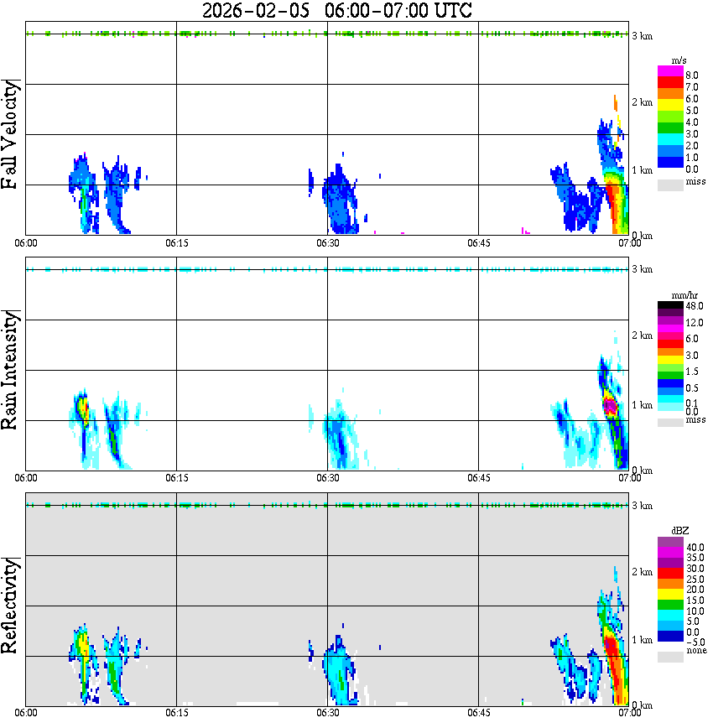The width and height of the screenshot is (713, 728).
Task: Pick the pink 6.0 swatch in Rain Intensity legend
Action: (x=670, y=335)
